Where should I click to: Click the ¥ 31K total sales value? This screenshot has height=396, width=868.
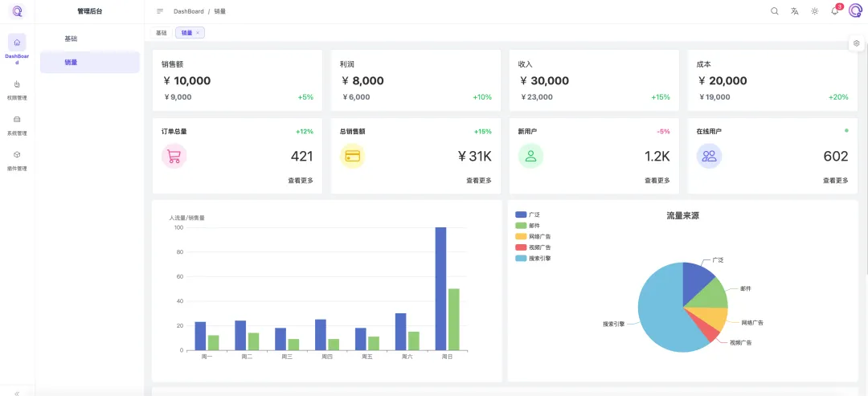(x=475, y=157)
